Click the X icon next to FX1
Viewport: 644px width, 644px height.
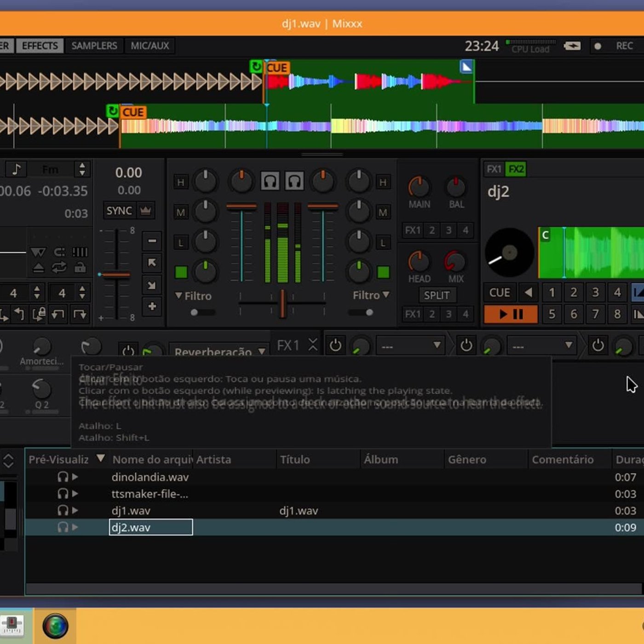(313, 345)
